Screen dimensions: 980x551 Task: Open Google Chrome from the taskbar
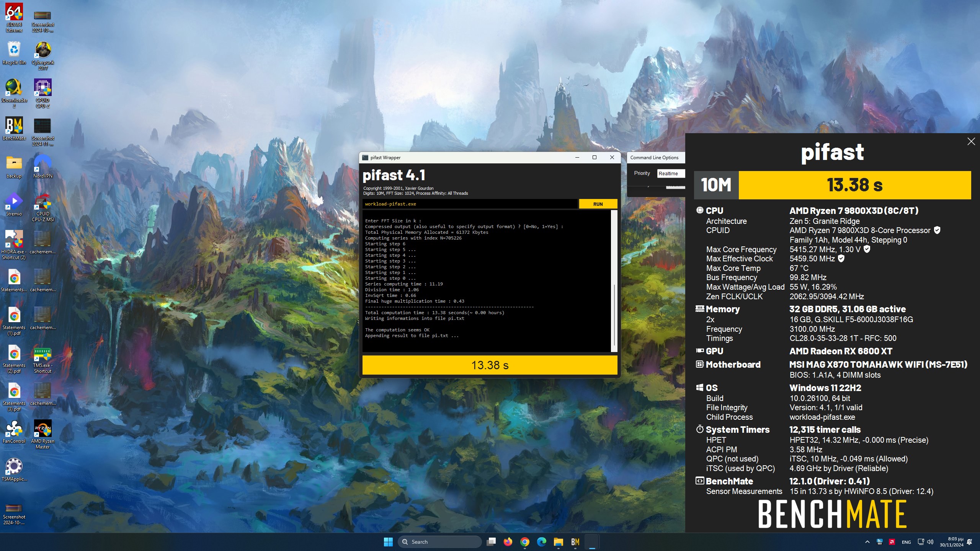tap(525, 542)
